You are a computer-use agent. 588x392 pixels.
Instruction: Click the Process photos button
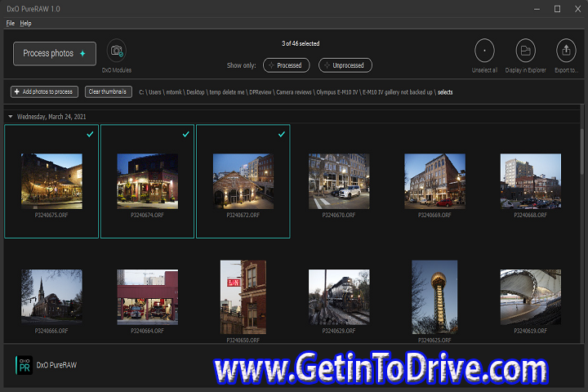[x=55, y=54]
